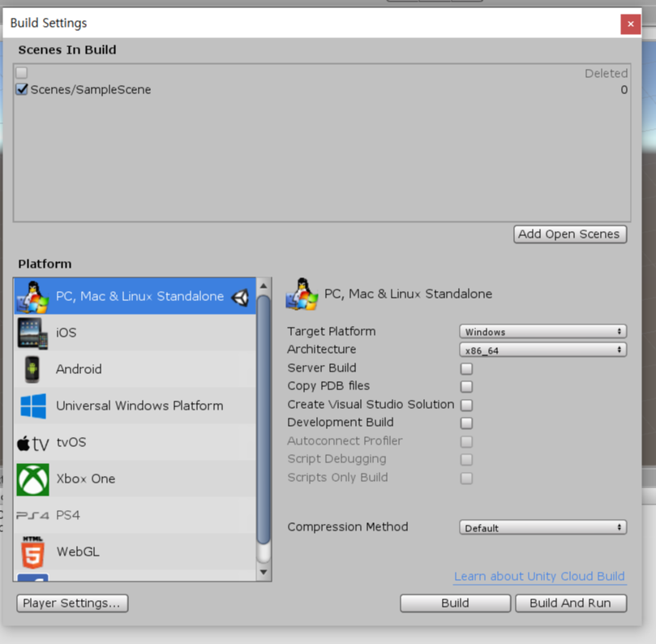Screen dimensions: 656x644
Task: Click the Add Open Scenes button
Action: pyautogui.click(x=570, y=234)
